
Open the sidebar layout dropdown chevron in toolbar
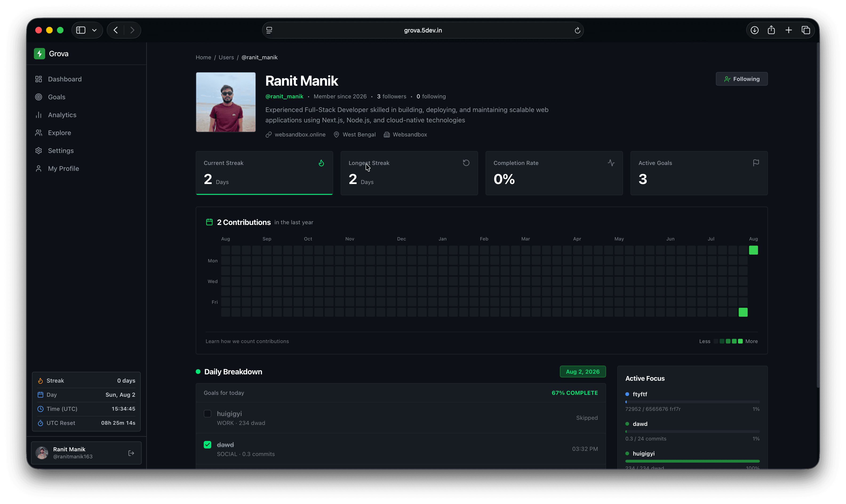[x=94, y=31]
